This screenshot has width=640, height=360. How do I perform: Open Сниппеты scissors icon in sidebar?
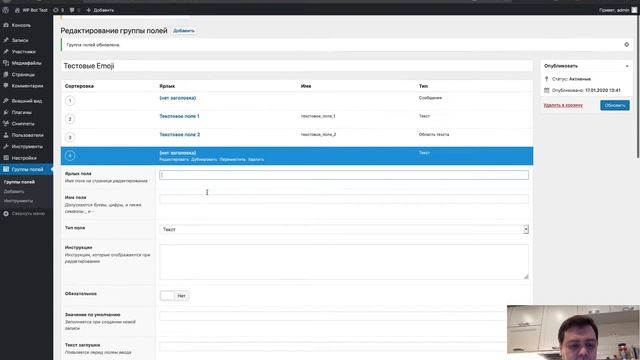(6, 123)
